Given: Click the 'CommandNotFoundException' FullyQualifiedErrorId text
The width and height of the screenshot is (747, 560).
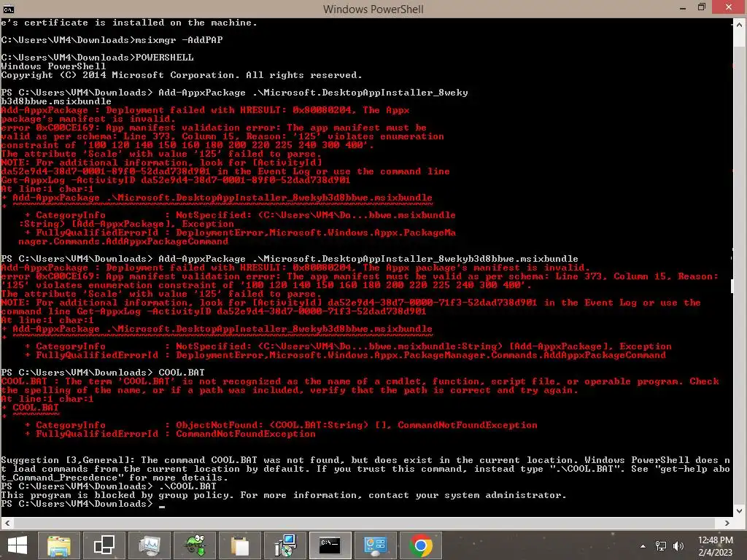Looking at the screenshot, I should (x=246, y=434).
